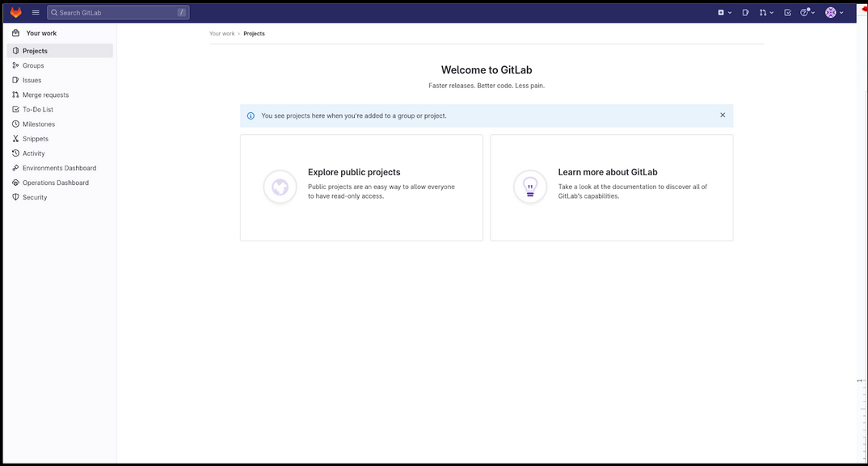Click the Milestones clock icon
This screenshot has width=868, height=466.
click(x=15, y=124)
